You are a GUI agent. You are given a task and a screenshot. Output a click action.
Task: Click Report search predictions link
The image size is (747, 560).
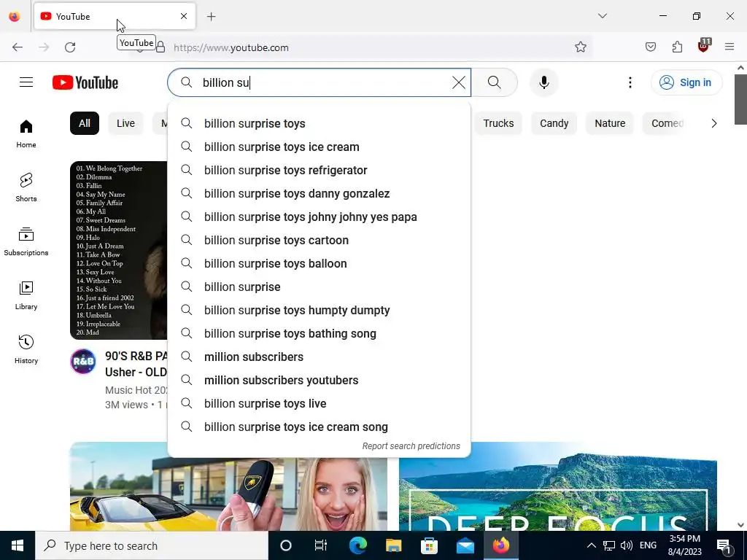[411, 446]
